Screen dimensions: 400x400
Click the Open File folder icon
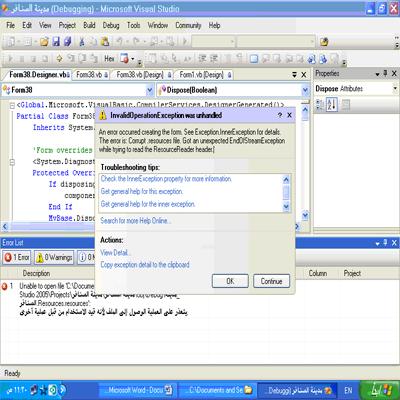point(44,42)
